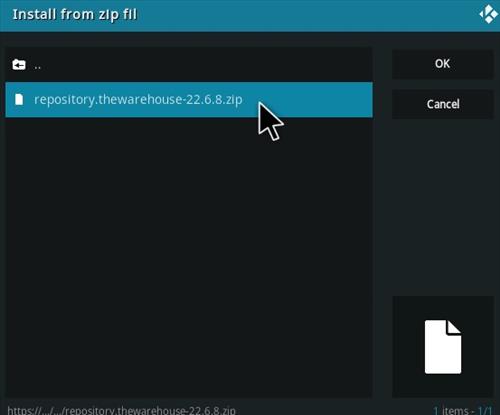Viewport: 500px width, 415px height.
Task: Click the Cancel button
Action: coord(443,104)
